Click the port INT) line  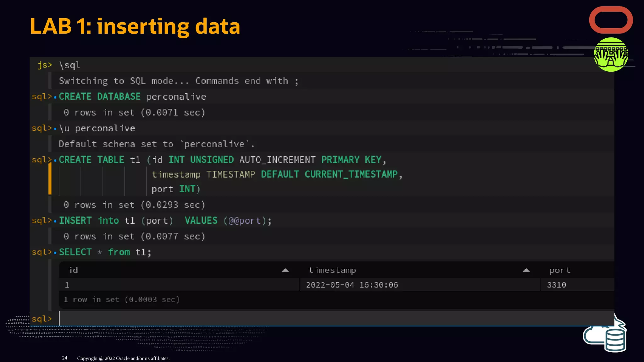coord(176,189)
